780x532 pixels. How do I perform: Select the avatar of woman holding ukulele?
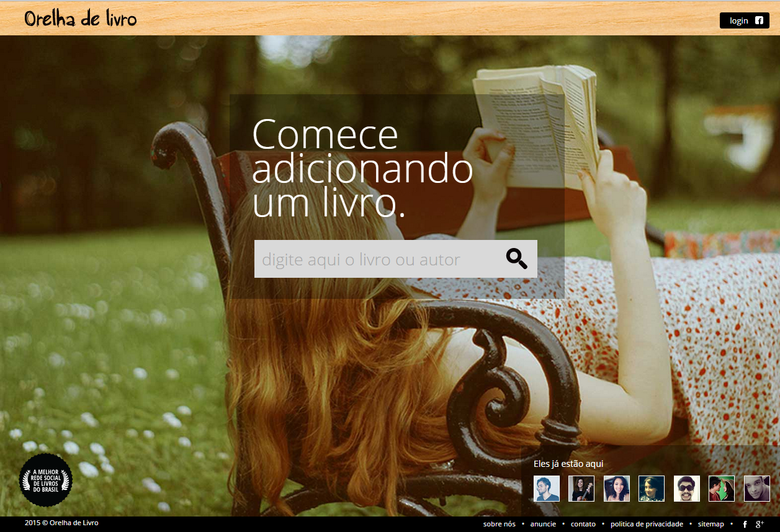coord(581,489)
